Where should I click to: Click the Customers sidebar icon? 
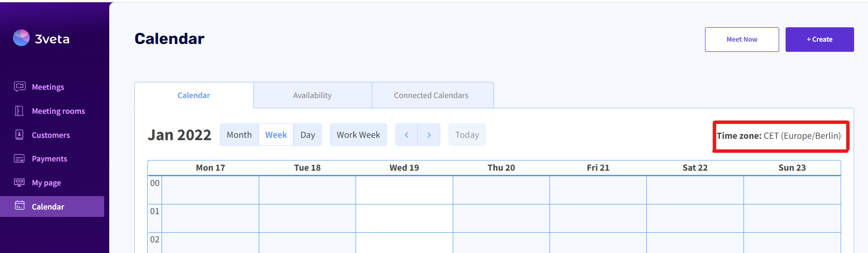(19, 135)
